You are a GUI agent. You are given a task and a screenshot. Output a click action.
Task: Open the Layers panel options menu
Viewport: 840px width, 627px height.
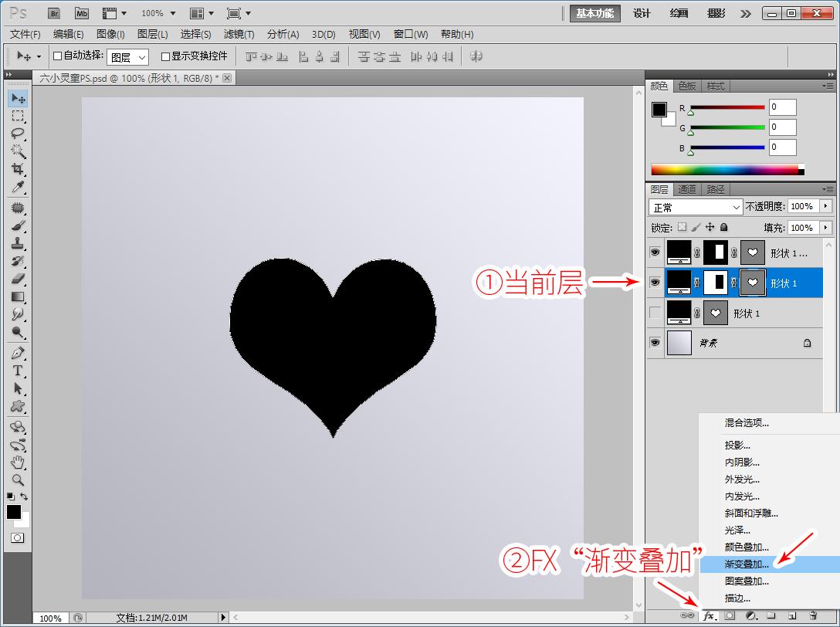coord(828,189)
